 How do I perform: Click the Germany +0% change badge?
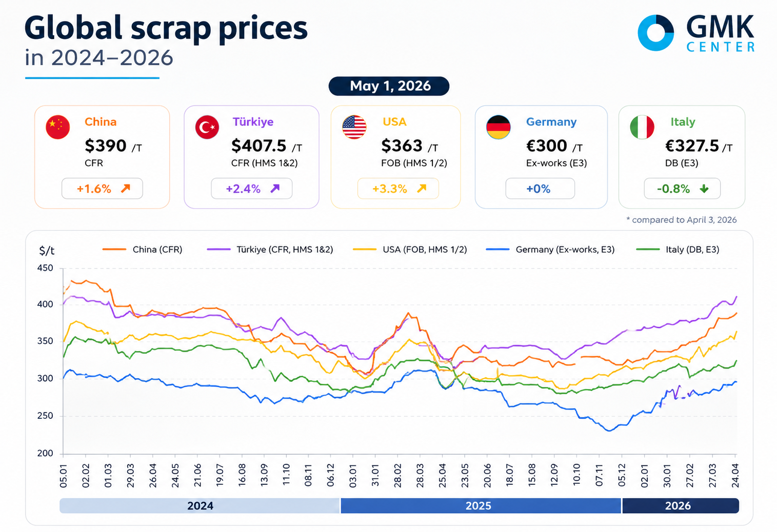(x=540, y=189)
